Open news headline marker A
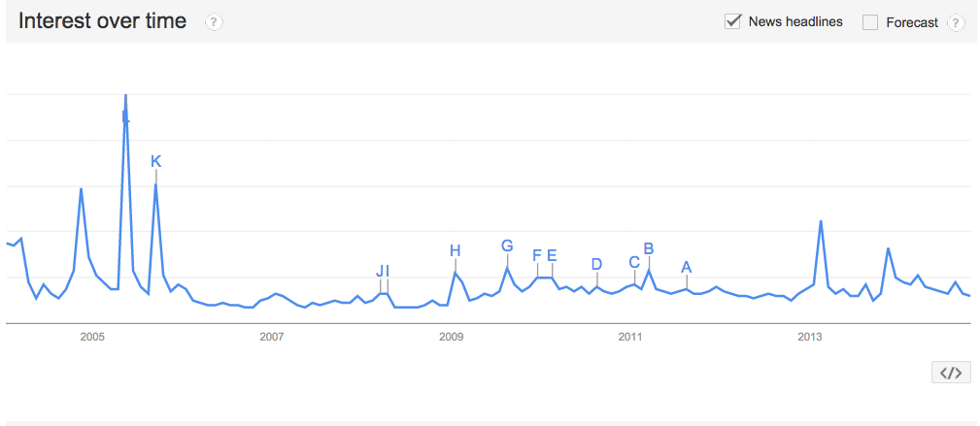 [x=687, y=268]
